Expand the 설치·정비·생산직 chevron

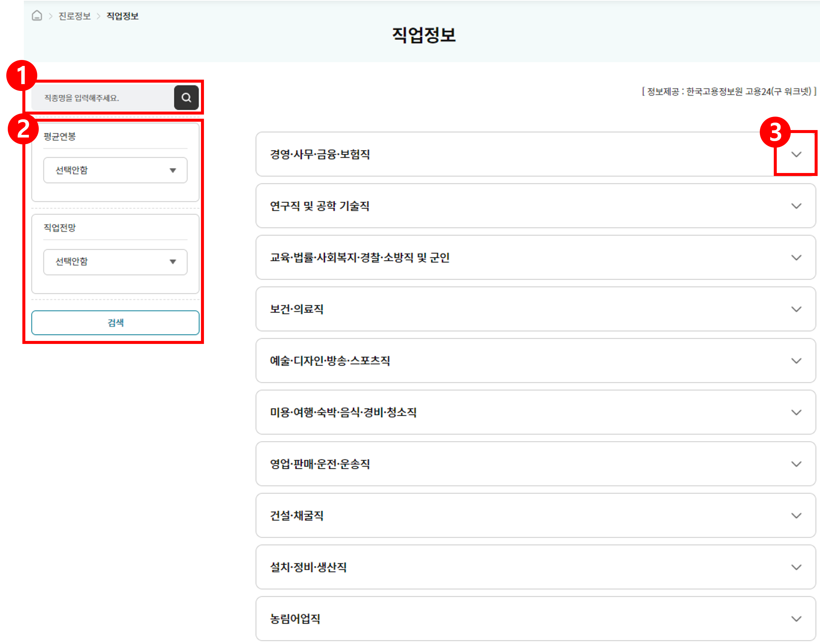click(x=796, y=567)
